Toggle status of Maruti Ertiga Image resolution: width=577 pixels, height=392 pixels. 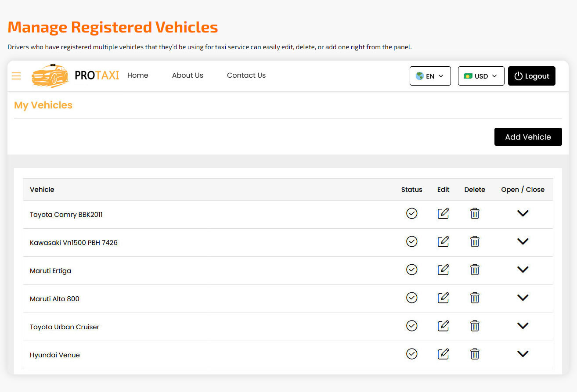(411, 270)
